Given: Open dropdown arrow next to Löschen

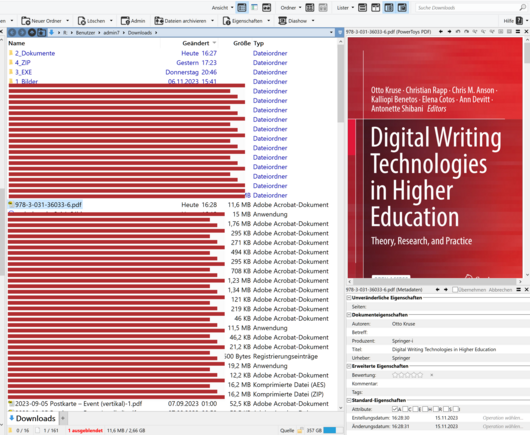Looking at the screenshot, I should click(x=111, y=21).
